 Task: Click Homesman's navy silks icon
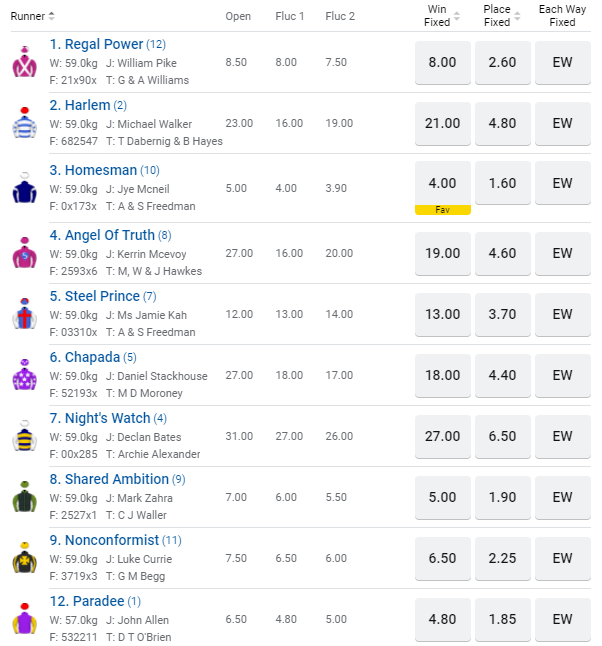pos(25,189)
